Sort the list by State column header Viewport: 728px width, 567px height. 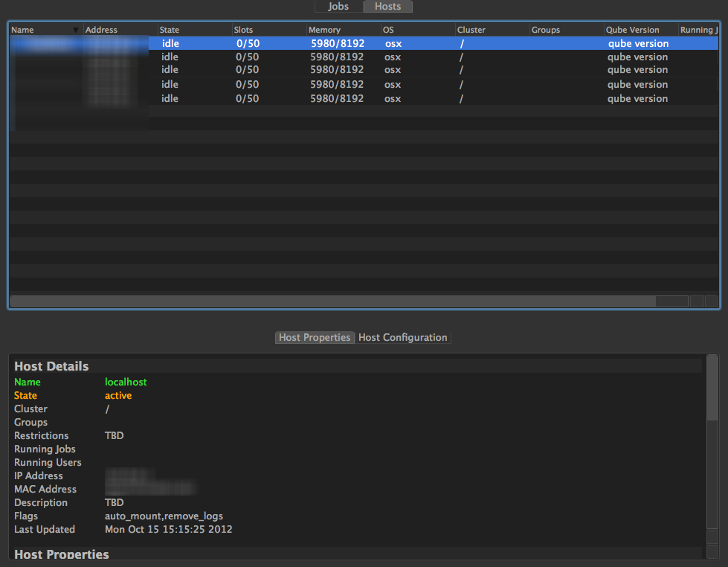tap(170, 31)
